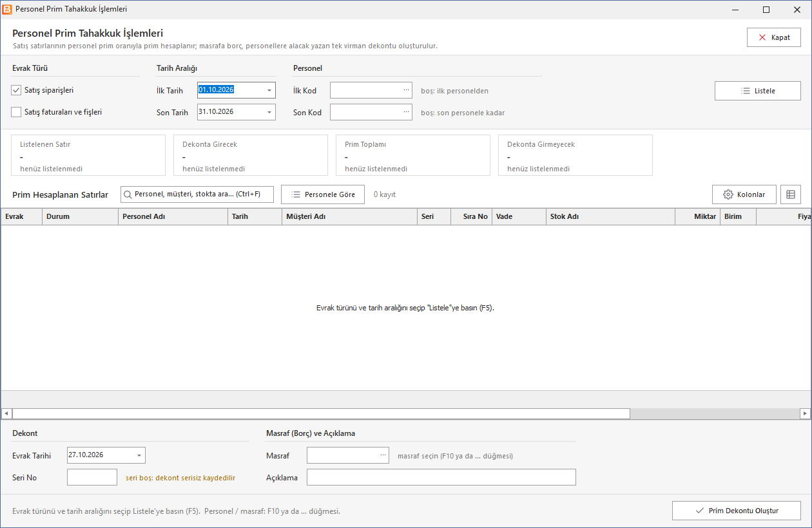Click the app logo in the title bar
The image size is (812, 528).
pyautogui.click(x=7, y=10)
